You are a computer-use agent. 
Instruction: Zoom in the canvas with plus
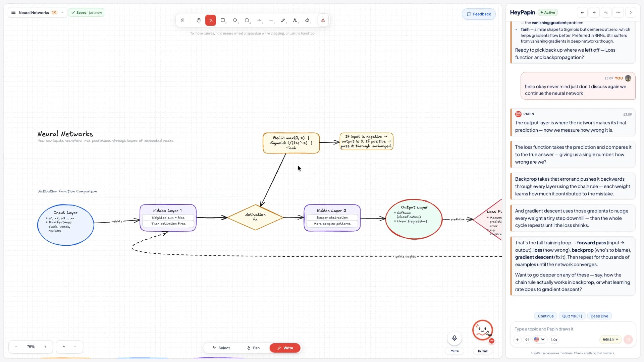pyautogui.click(x=45, y=347)
